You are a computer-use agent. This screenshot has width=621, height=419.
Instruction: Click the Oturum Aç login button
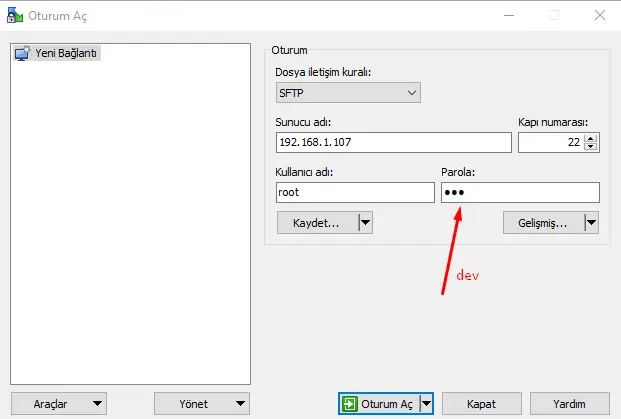pos(379,404)
